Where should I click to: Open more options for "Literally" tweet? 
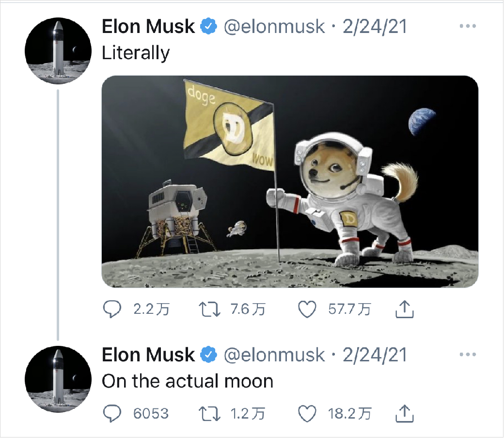[x=467, y=26]
